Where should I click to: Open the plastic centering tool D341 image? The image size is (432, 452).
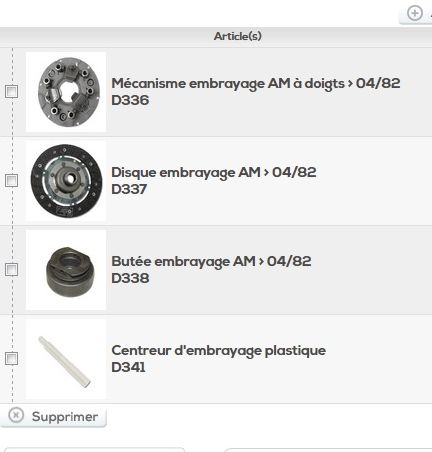pos(66,359)
